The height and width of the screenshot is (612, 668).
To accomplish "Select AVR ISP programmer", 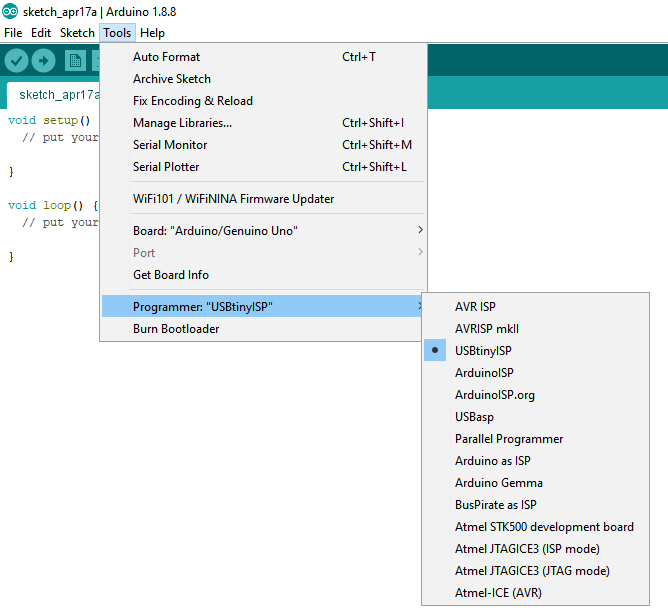I will (536, 307).
